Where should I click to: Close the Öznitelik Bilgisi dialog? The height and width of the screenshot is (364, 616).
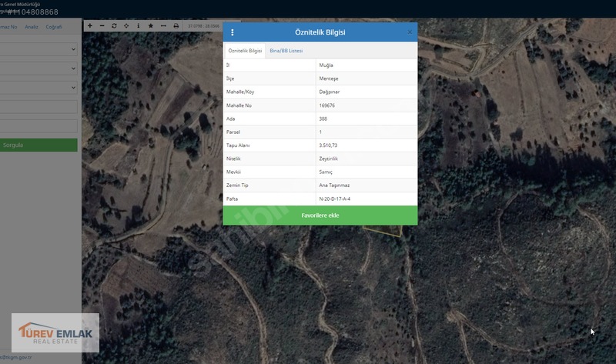click(410, 32)
